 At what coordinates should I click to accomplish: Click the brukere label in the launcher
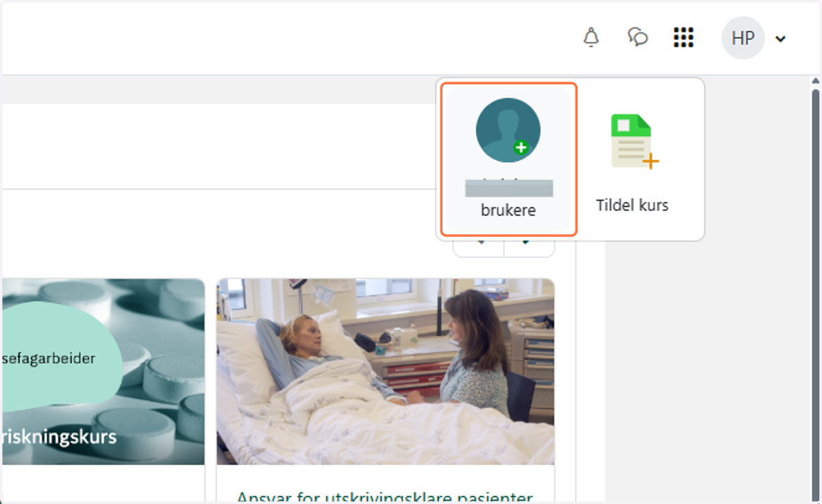click(508, 210)
